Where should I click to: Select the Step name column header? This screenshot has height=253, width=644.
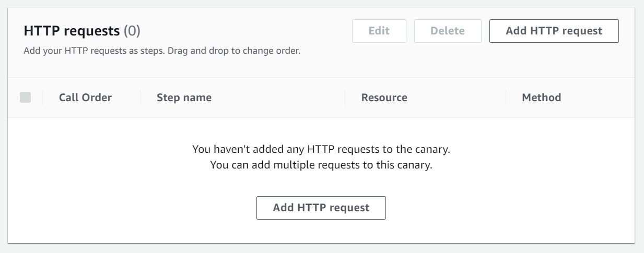tap(184, 98)
